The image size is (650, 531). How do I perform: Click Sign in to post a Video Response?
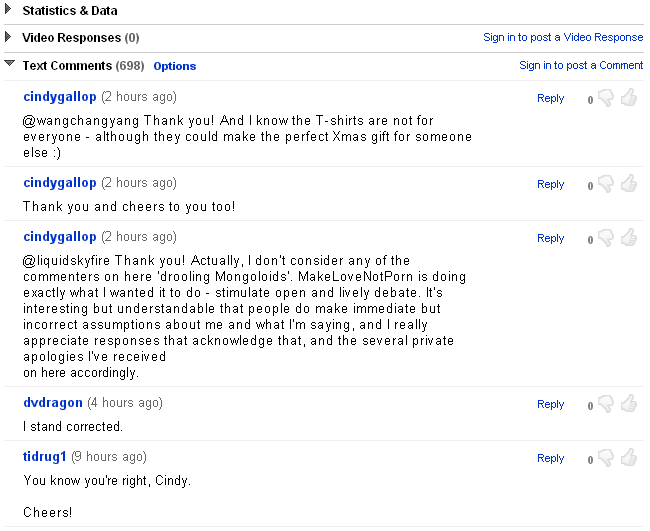point(563,37)
